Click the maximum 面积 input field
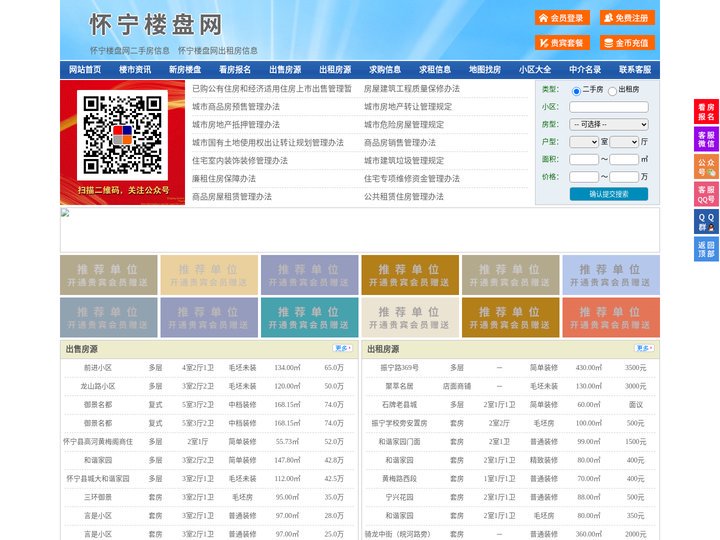 [624, 159]
